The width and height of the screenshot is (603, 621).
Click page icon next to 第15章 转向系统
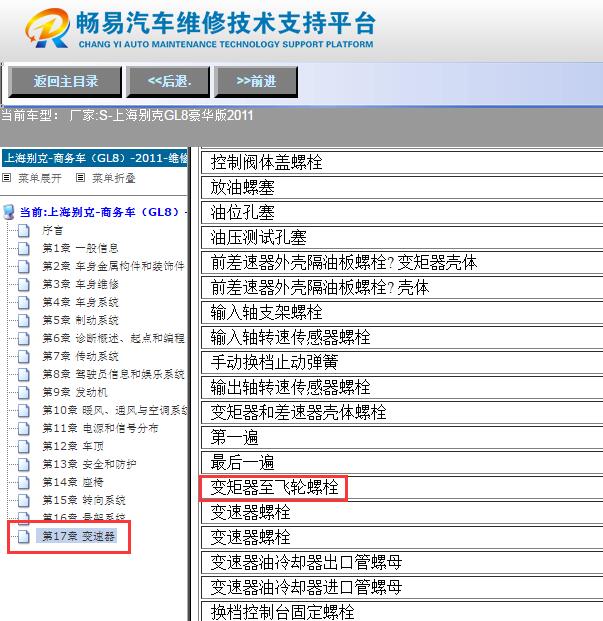click(24, 500)
